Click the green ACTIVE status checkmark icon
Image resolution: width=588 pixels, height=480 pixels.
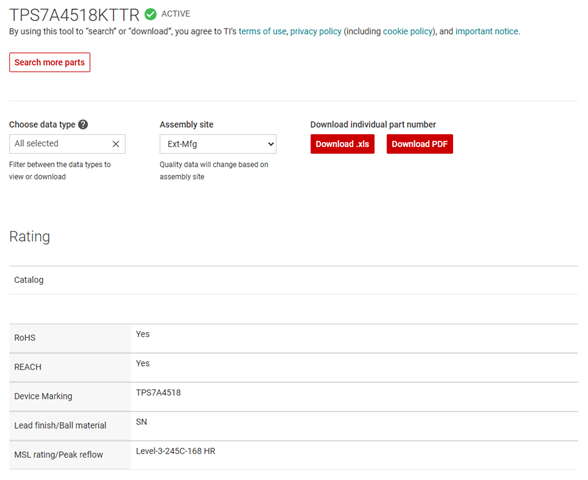[150, 14]
